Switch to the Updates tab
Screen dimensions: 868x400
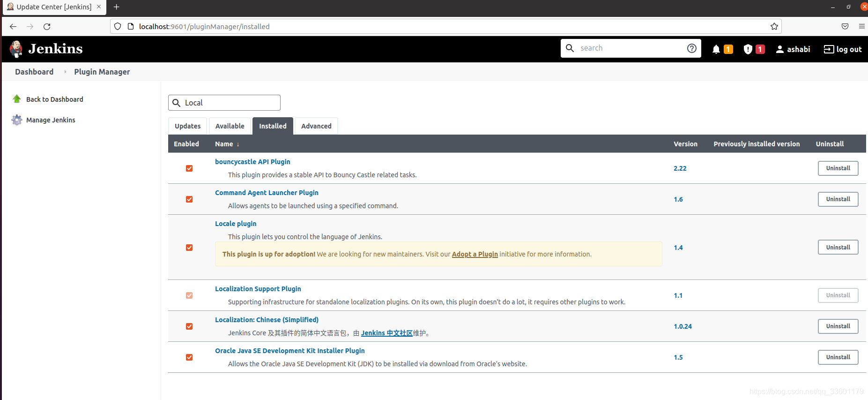pyautogui.click(x=187, y=126)
